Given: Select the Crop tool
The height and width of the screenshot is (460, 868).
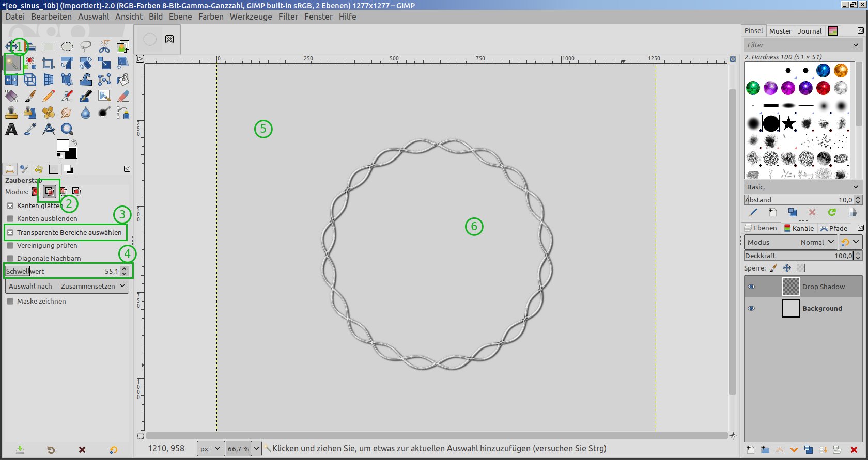Looking at the screenshot, I should point(49,64).
